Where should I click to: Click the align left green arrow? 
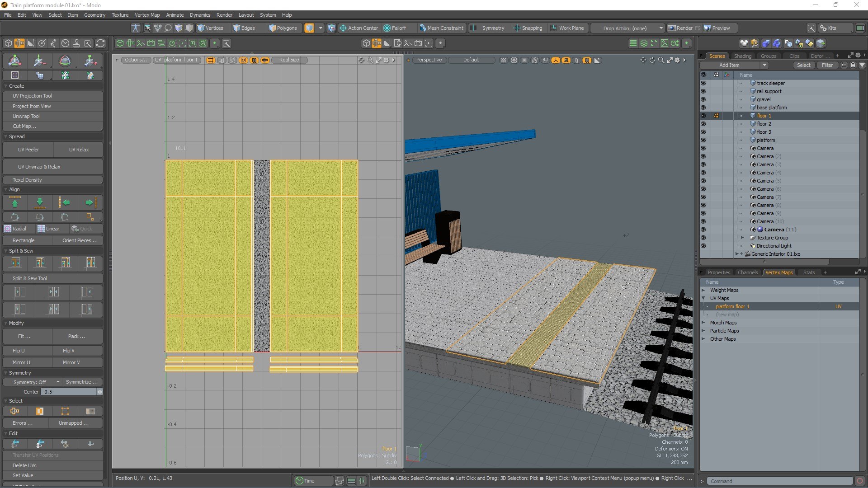click(65, 202)
